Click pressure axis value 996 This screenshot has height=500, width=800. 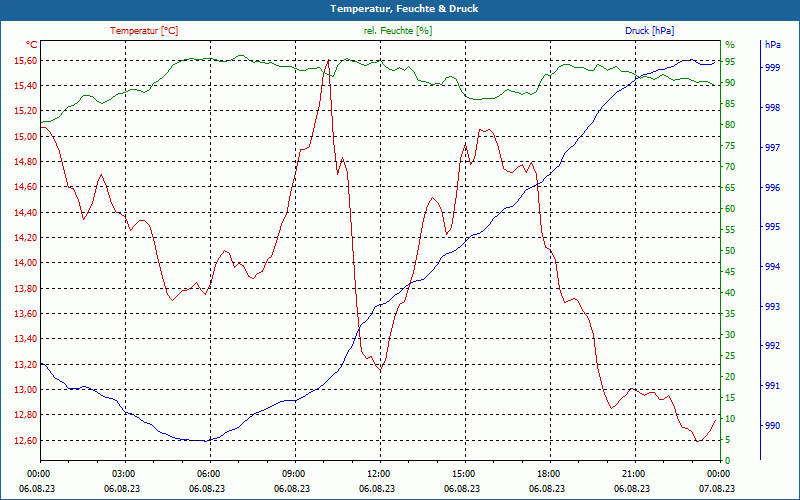click(772, 188)
